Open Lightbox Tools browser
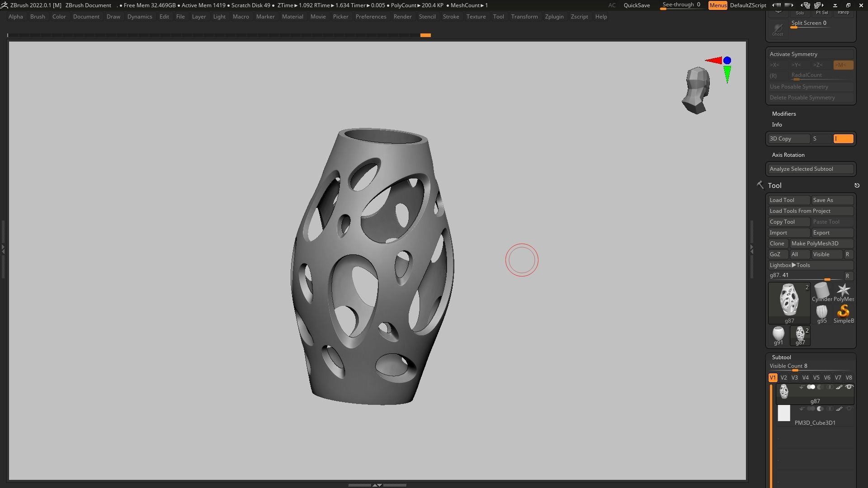 [x=811, y=265]
